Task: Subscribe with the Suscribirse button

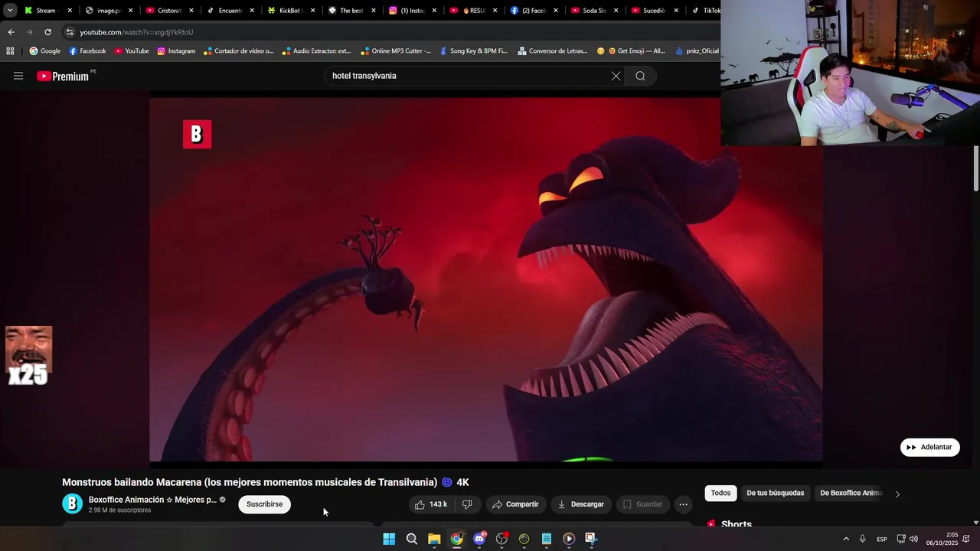Action: click(264, 504)
